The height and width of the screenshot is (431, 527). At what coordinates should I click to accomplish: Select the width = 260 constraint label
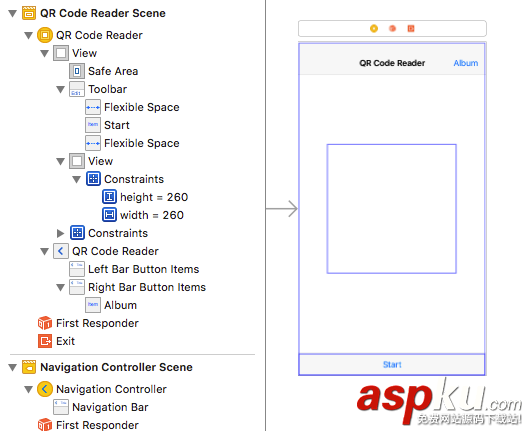click(x=152, y=215)
